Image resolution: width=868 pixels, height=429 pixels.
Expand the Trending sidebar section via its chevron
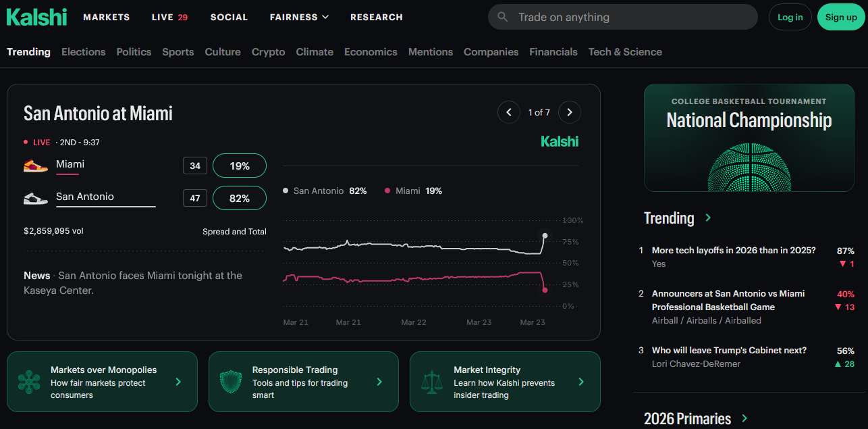coord(708,218)
